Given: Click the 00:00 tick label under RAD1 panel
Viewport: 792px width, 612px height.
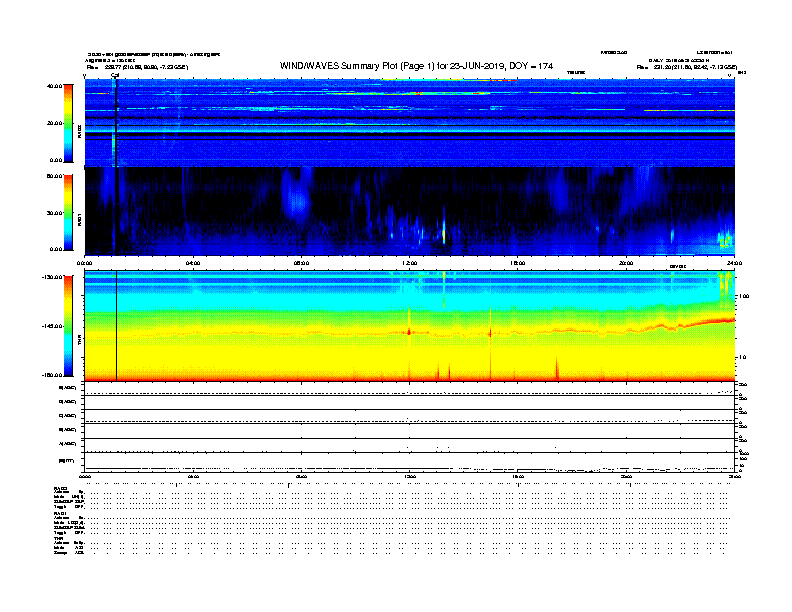Looking at the screenshot, I should tap(84, 263).
